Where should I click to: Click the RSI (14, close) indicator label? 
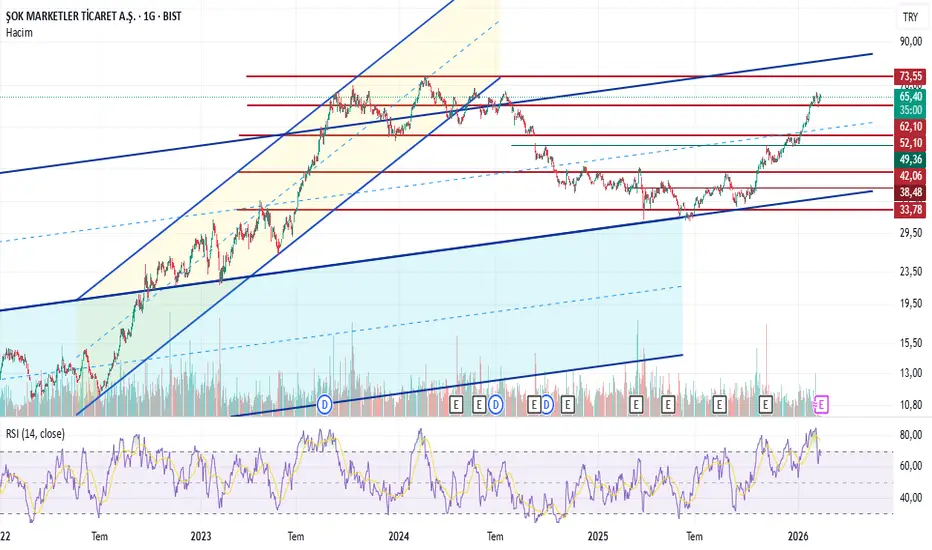(35, 433)
